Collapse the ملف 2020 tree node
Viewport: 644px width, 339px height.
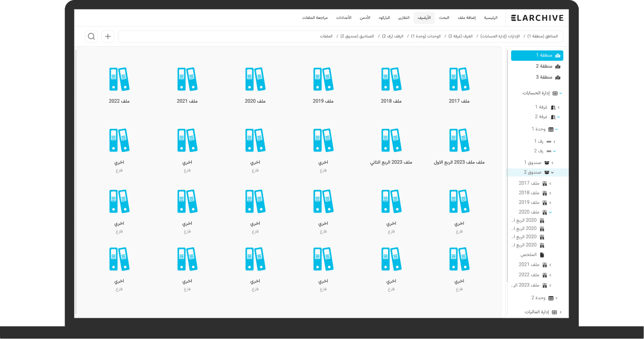click(550, 212)
